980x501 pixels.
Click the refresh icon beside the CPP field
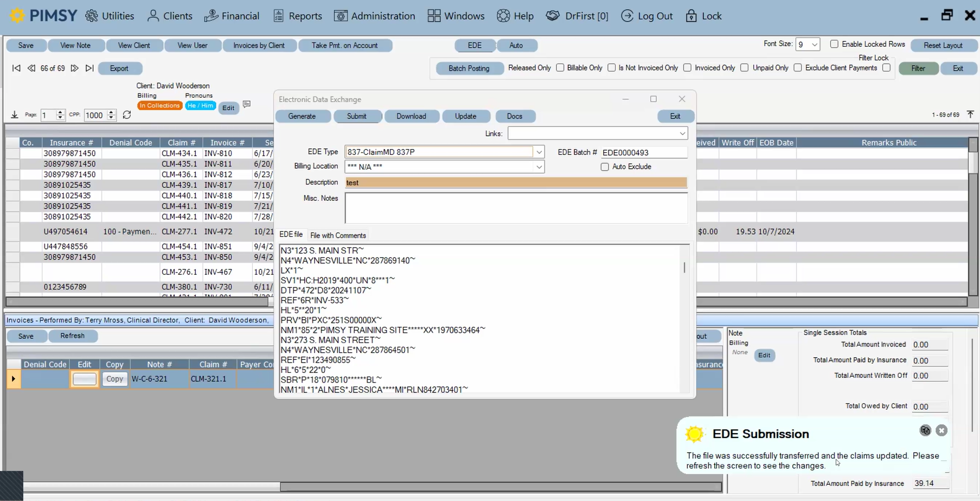(127, 115)
